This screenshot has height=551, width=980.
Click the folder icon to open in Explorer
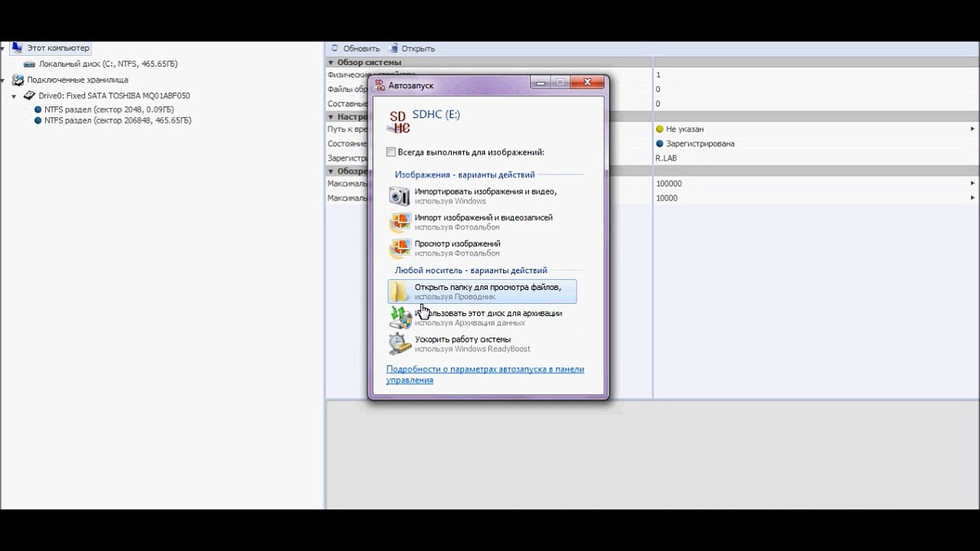[x=400, y=292]
